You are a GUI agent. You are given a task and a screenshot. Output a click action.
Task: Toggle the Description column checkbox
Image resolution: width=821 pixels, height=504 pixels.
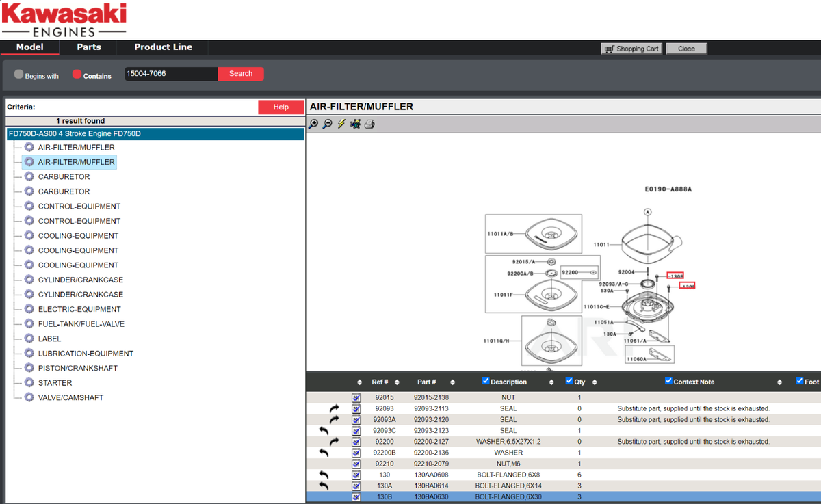(x=486, y=381)
